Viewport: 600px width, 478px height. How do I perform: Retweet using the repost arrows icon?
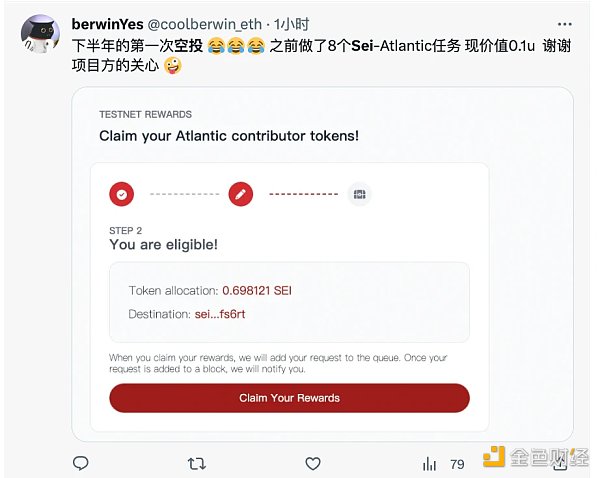[x=197, y=464]
